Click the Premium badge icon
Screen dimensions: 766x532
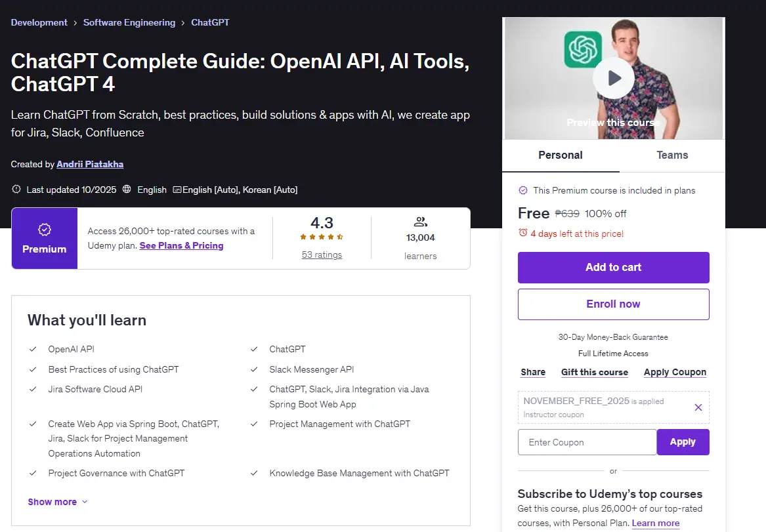[x=45, y=230]
